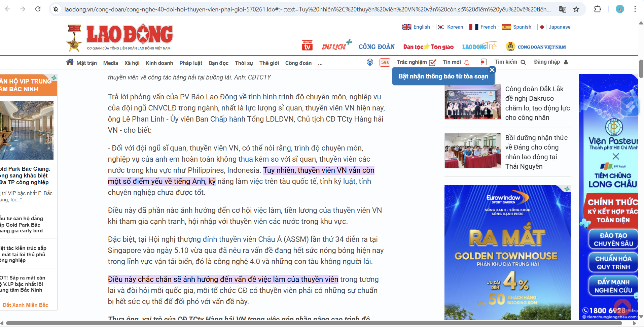The image size is (644, 327).
Task: Expand the more categories ellipsis menu
Action: (320, 63)
